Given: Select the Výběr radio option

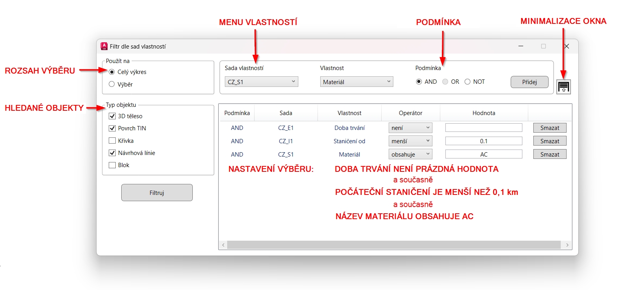Looking at the screenshot, I should (112, 84).
